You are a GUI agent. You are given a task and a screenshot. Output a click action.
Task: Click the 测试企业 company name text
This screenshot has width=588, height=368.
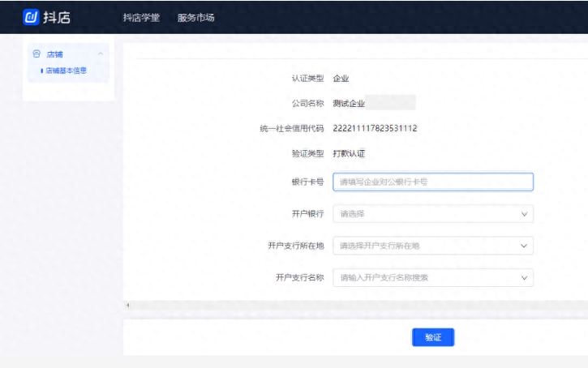[x=349, y=104]
